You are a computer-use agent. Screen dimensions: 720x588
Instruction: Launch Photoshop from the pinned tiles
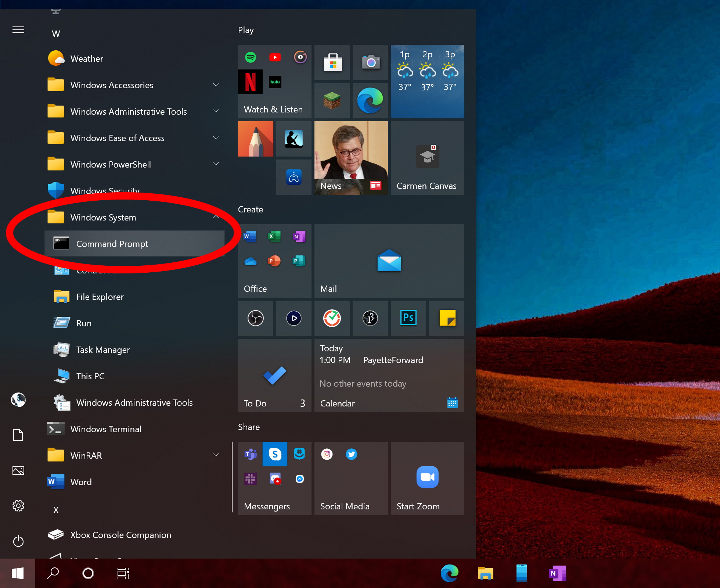coord(408,318)
